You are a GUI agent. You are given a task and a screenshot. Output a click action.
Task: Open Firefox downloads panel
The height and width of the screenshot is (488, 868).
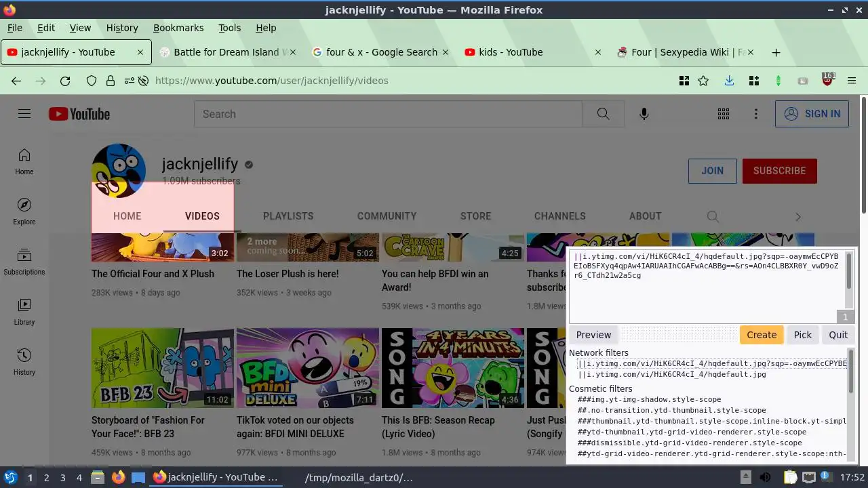[729, 81]
